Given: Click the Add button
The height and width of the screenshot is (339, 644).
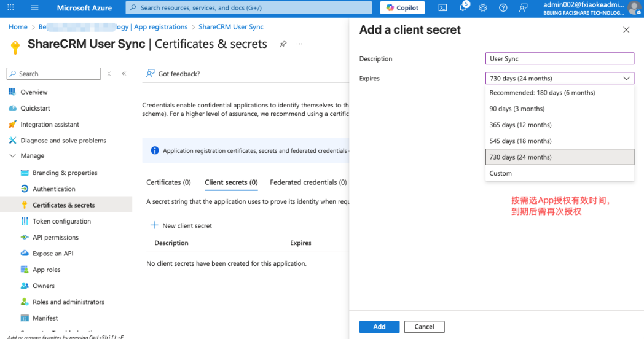Looking at the screenshot, I should coord(379,327).
